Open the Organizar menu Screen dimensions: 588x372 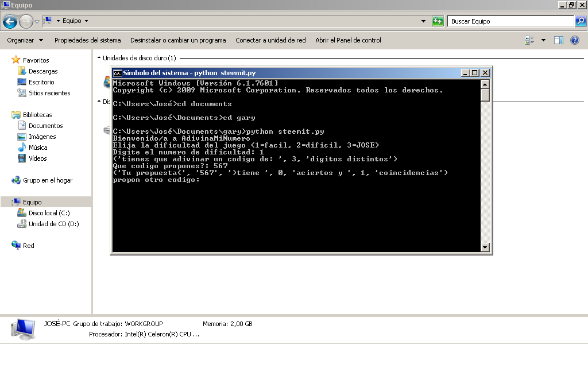click(25, 40)
